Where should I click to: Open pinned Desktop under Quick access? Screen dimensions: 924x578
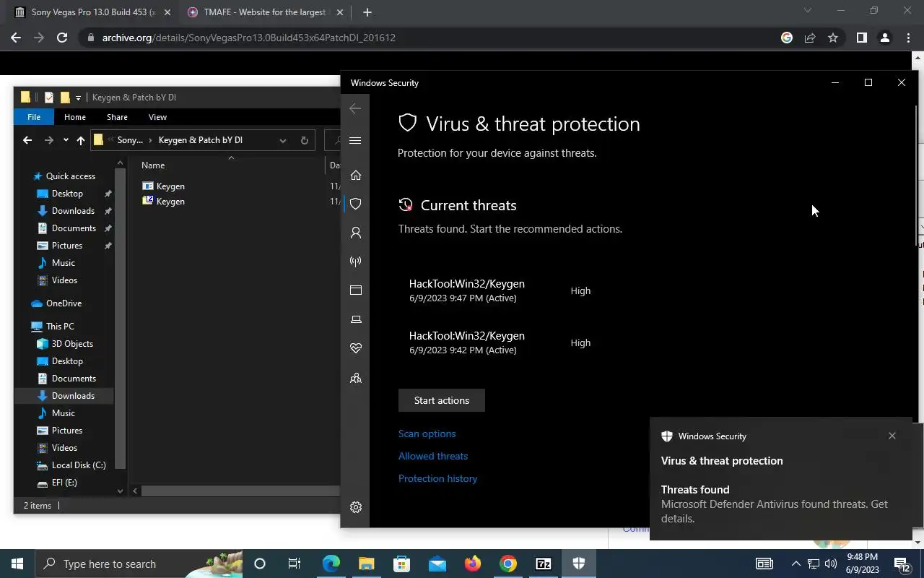click(67, 194)
